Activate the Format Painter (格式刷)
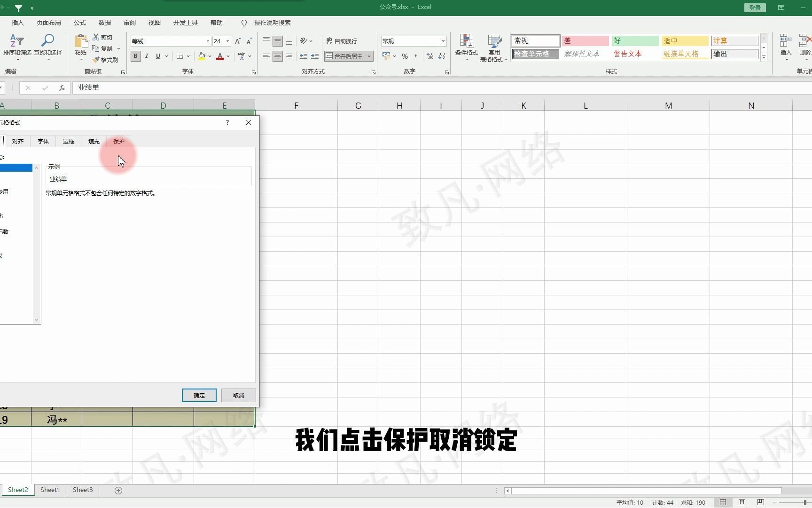The image size is (812, 508). (x=105, y=60)
